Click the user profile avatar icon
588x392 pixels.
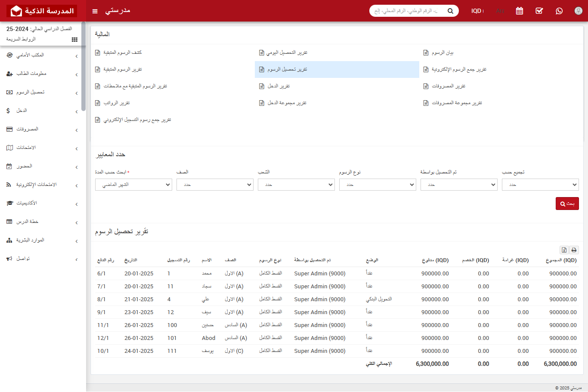click(x=578, y=11)
